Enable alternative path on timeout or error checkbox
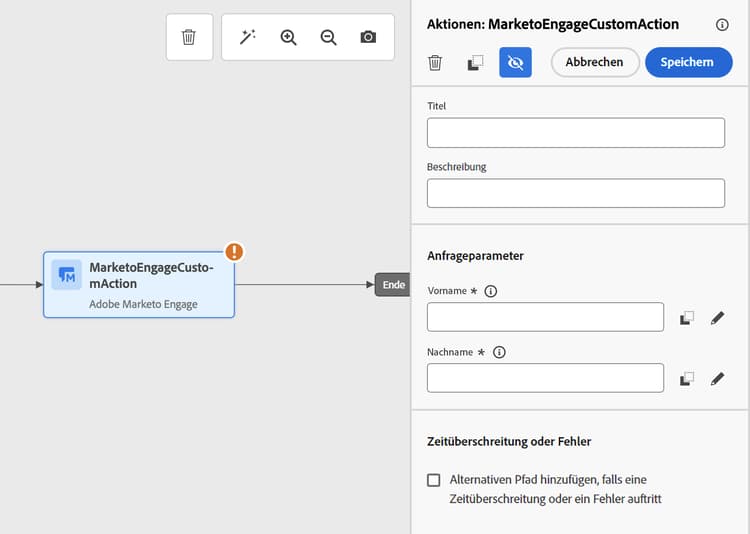Image resolution: width=750 pixels, height=534 pixels. tap(434, 480)
